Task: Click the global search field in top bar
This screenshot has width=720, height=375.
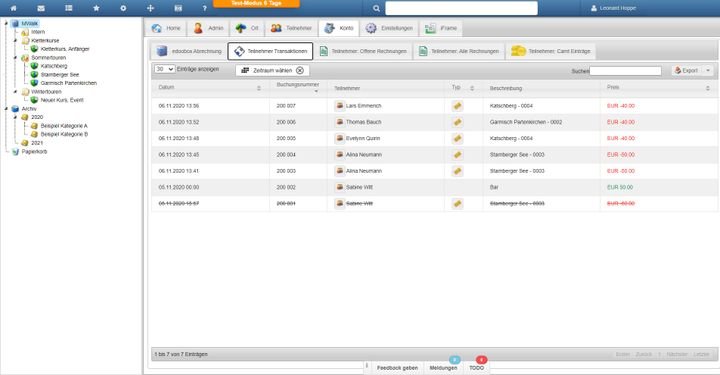Action: (461, 8)
